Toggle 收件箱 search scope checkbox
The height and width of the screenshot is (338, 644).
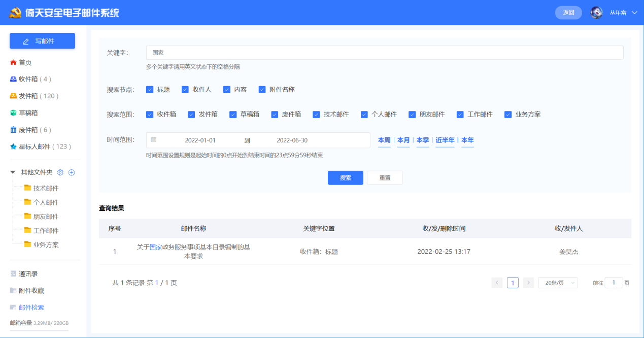pyautogui.click(x=150, y=115)
